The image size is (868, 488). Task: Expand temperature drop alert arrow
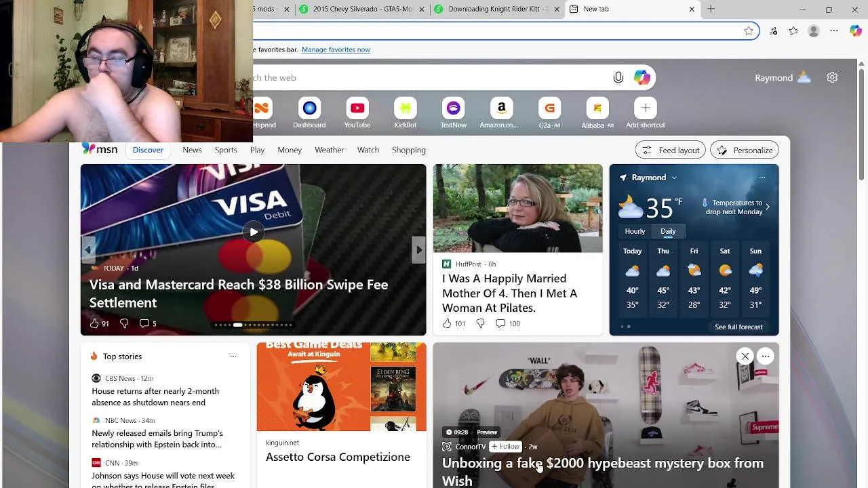click(x=767, y=207)
